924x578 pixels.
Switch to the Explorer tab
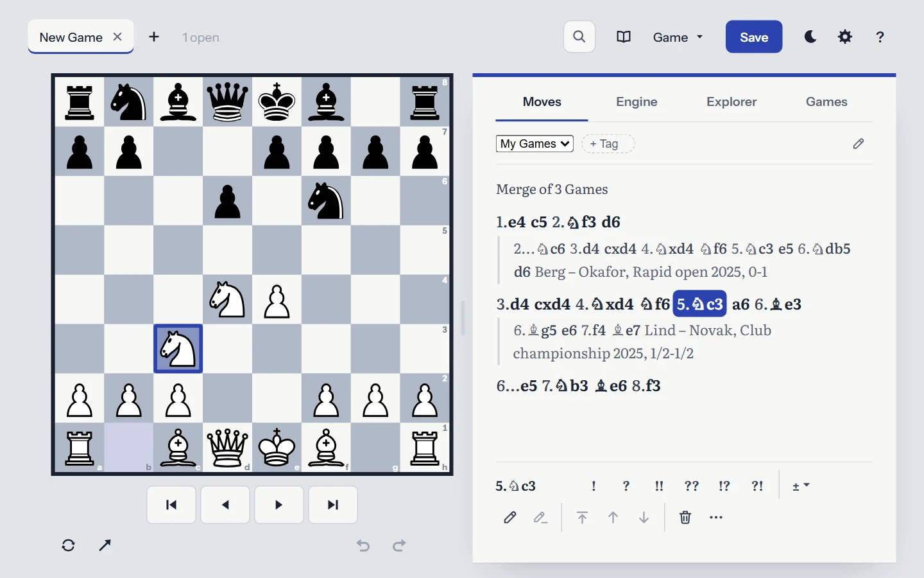coord(732,101)
